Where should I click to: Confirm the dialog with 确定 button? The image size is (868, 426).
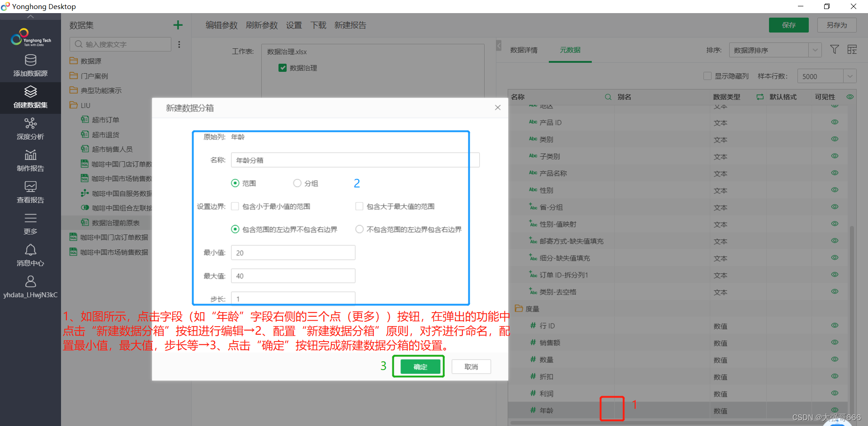click(x=420, y=367)
